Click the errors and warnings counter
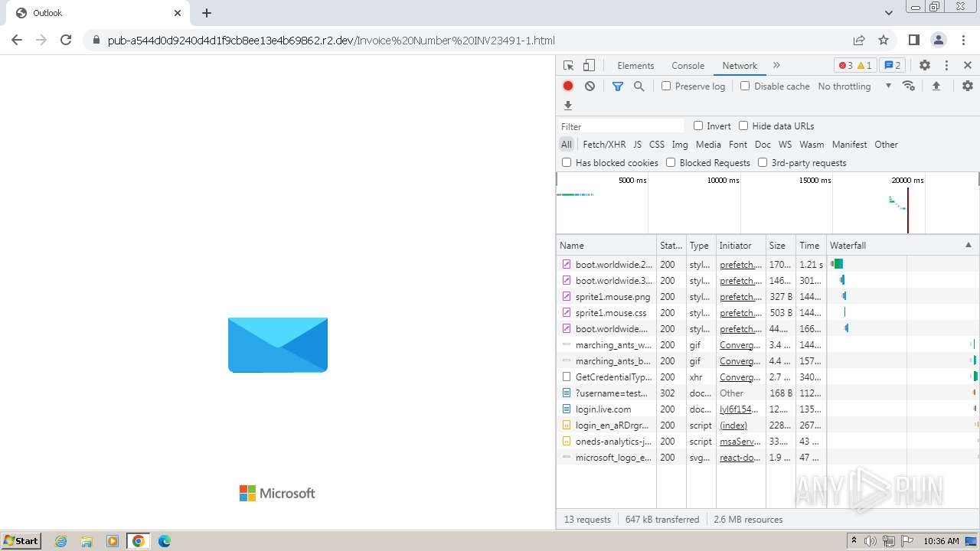The width and height of the screenshot is (980, 551). point(854,66)
